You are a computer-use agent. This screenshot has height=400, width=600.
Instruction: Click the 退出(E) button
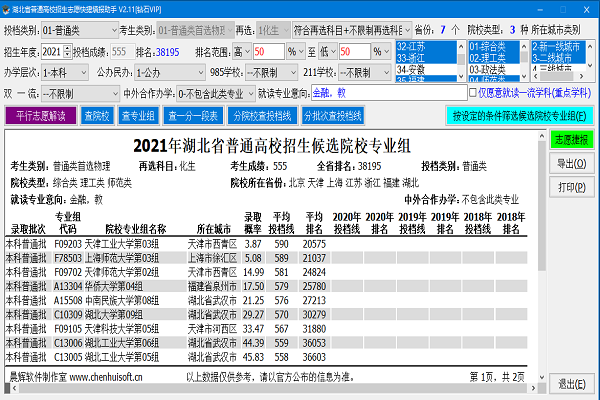[571, 384]
